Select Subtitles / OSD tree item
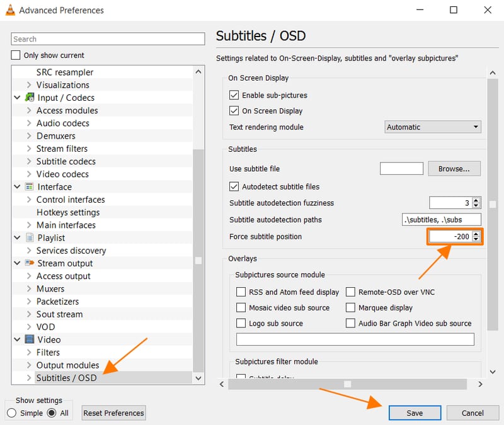 tap(67, 378)
